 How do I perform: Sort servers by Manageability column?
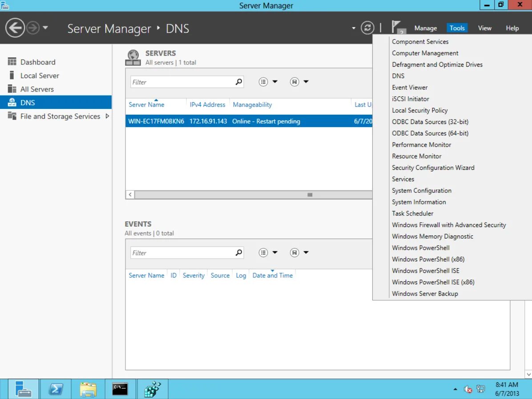coord(252,105)
